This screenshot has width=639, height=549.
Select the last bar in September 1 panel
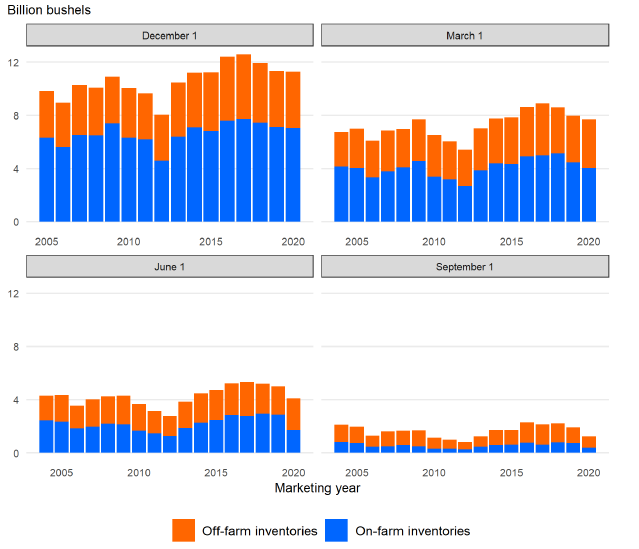point(590,445)
